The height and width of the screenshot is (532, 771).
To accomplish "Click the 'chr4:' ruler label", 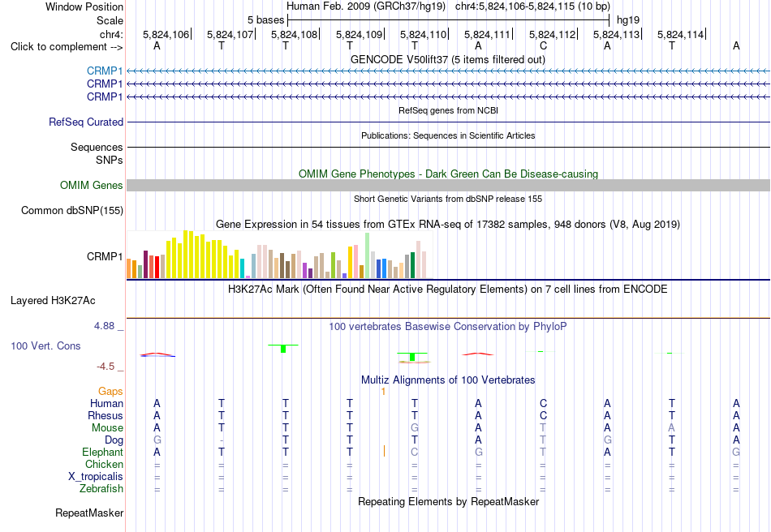I will point(111,34).
